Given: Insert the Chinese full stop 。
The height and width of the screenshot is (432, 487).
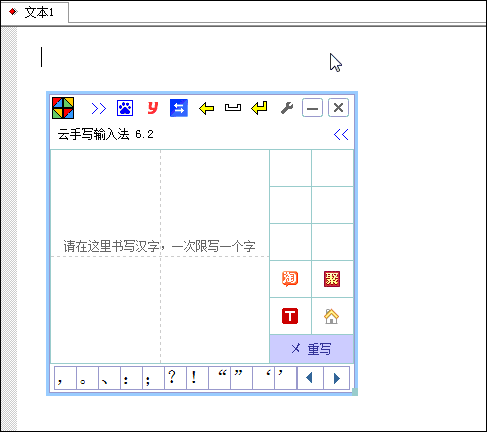Looking at the screenshot, I should 87,378.
